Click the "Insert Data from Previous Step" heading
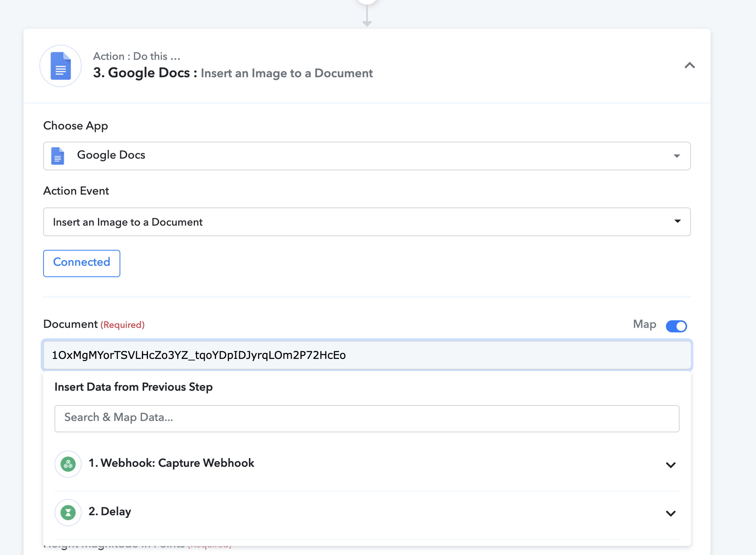This screenshot has width=756, height=555. click(134, 387)
